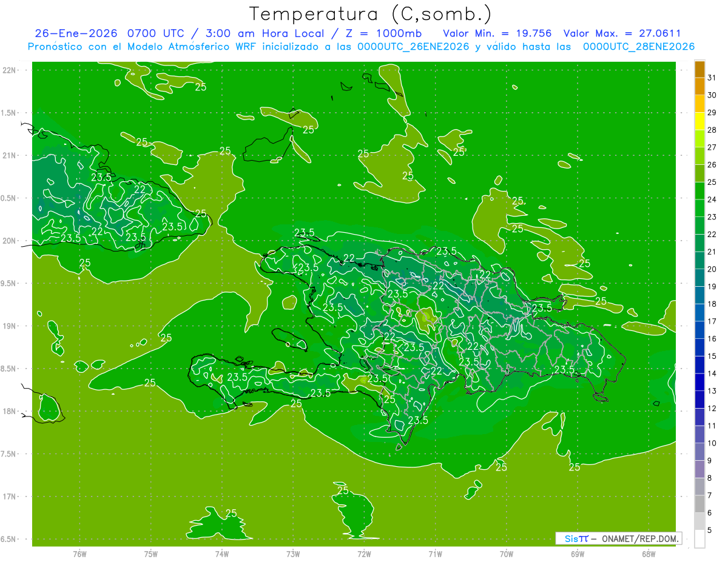Click the blue legend swatch between 16 and 17
Viewport: 728px width, 562px height.
point(699,330)
